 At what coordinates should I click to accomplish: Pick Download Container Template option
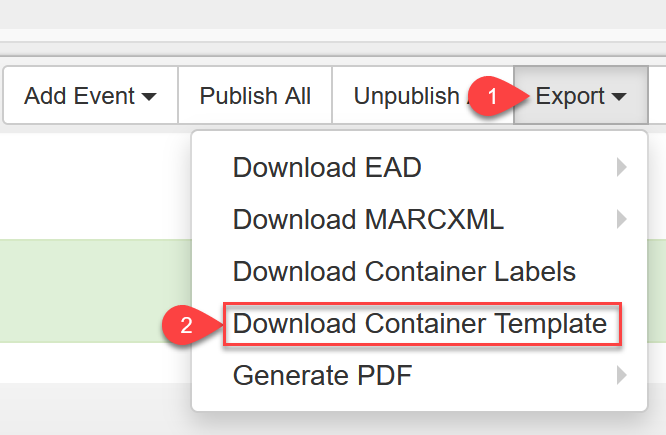tap(420, 324)
